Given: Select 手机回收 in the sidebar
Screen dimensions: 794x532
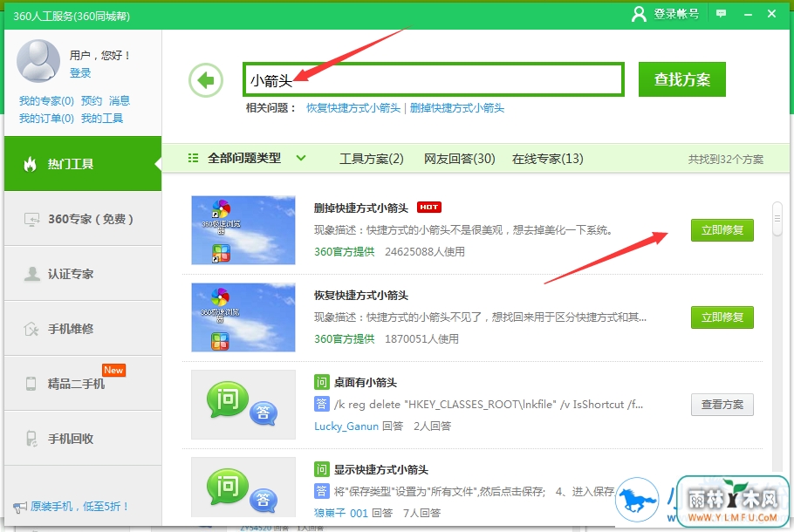Looking at the screenshot, I should pyautogui.click(x=83, y=439).
